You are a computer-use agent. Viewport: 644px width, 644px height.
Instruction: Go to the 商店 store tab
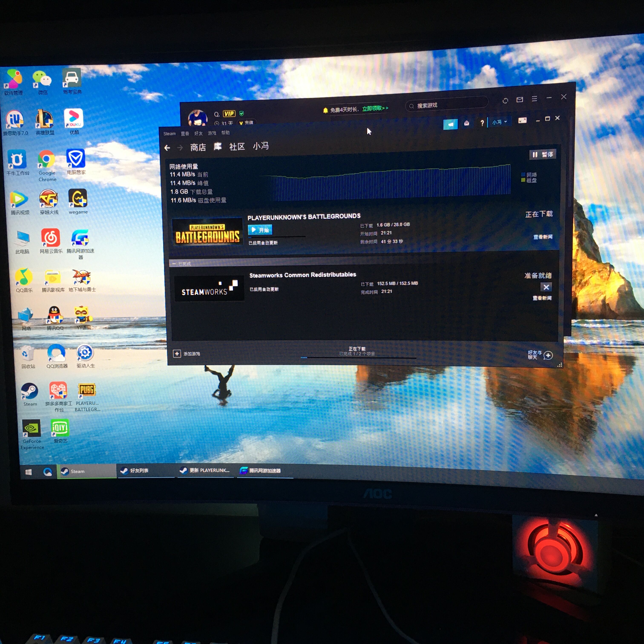pos(198,147)
